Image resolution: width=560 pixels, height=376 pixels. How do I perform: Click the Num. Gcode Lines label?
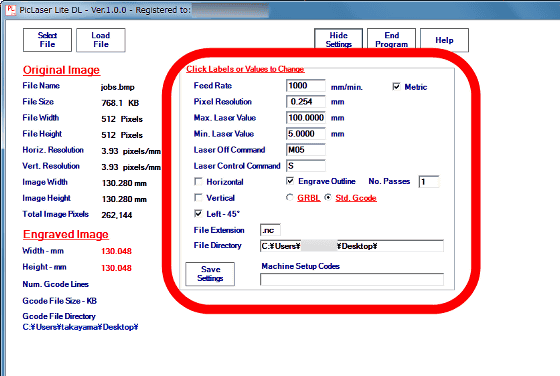point(55,284)
